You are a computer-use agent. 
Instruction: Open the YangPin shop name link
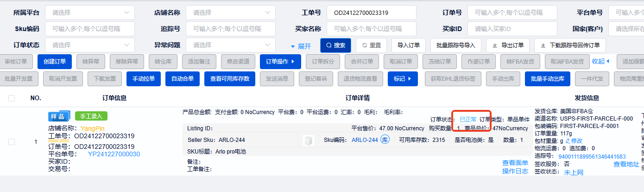93,128
